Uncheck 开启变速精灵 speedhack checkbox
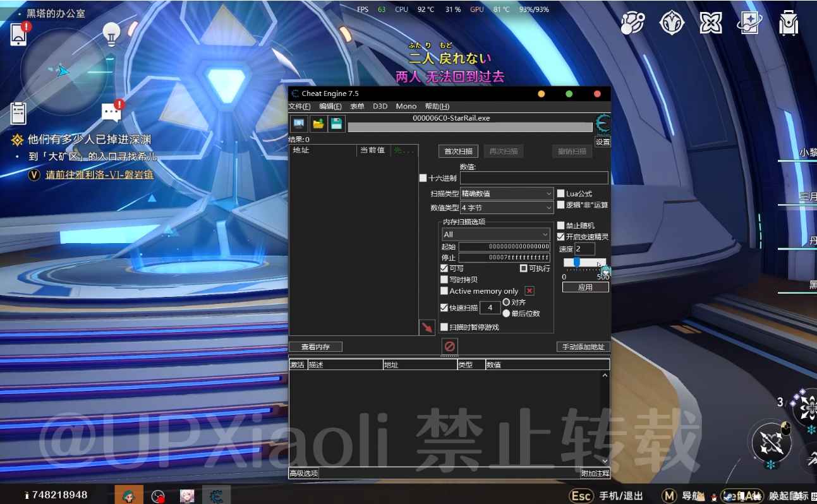 pyautogui.click(x=560, y=236)
